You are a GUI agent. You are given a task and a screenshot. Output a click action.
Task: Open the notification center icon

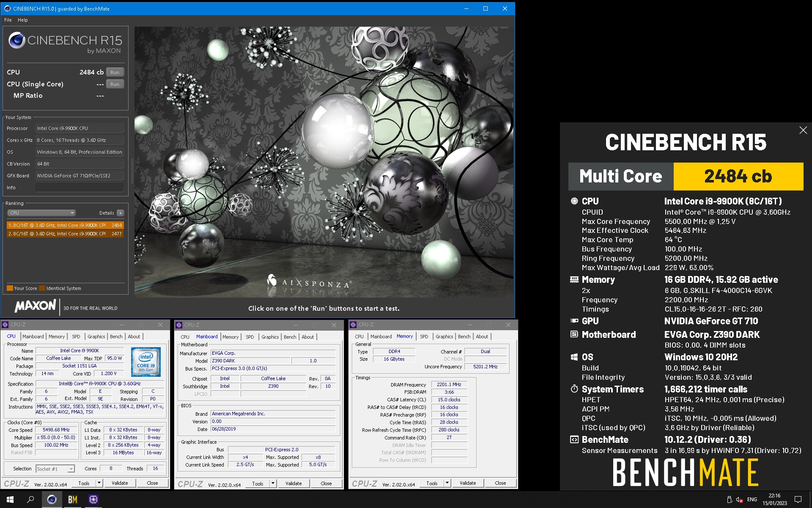point(798,500)
